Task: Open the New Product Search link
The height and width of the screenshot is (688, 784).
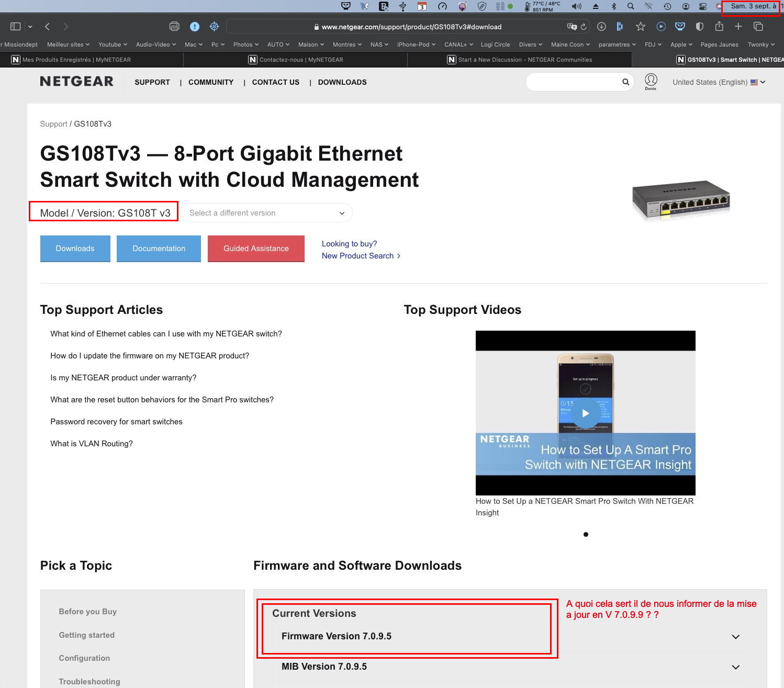Action: click(x=358, y=255)
